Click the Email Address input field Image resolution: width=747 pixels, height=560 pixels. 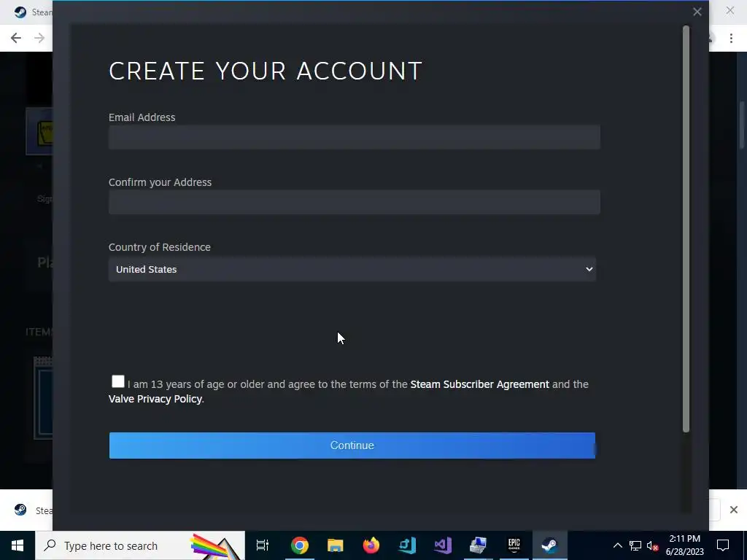pyautogui.click(x=354, y=137)
